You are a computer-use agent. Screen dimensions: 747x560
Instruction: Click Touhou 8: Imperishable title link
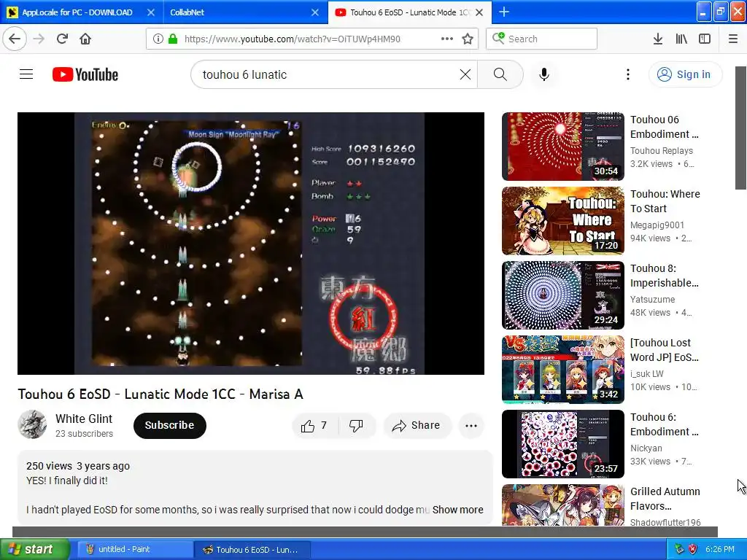pos(664,276)
